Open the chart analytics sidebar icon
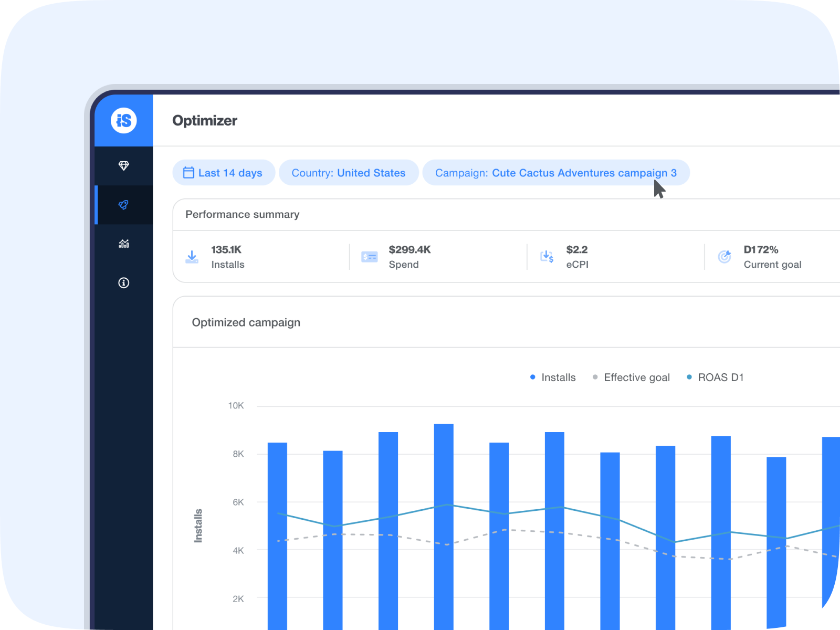840x630 pixels. click(124, 244)
